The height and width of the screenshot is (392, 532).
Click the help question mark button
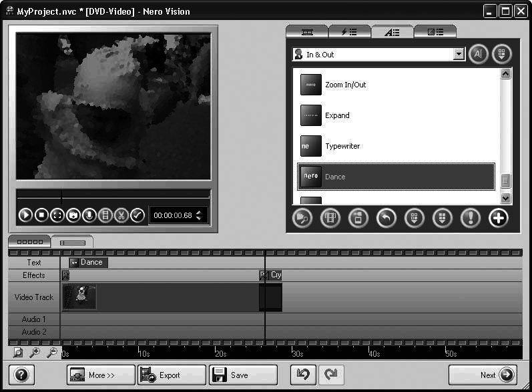pyautogui.click(x=21, y=375)
